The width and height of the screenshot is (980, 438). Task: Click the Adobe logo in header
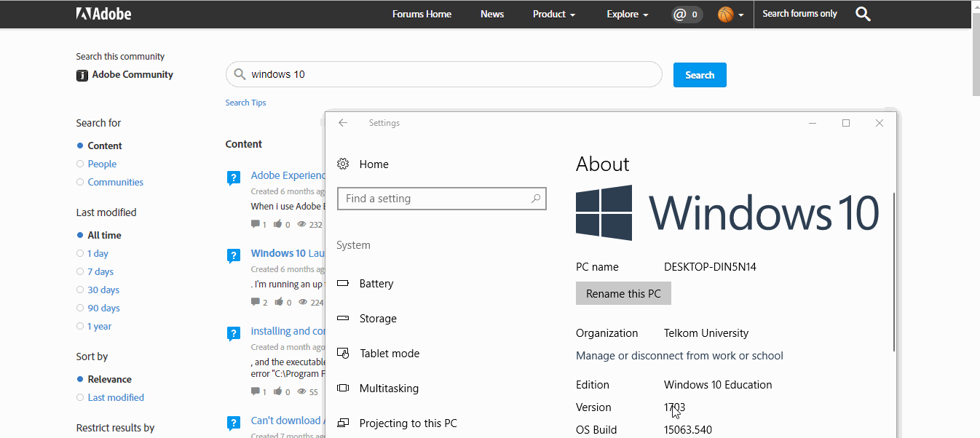coord(103,14)
